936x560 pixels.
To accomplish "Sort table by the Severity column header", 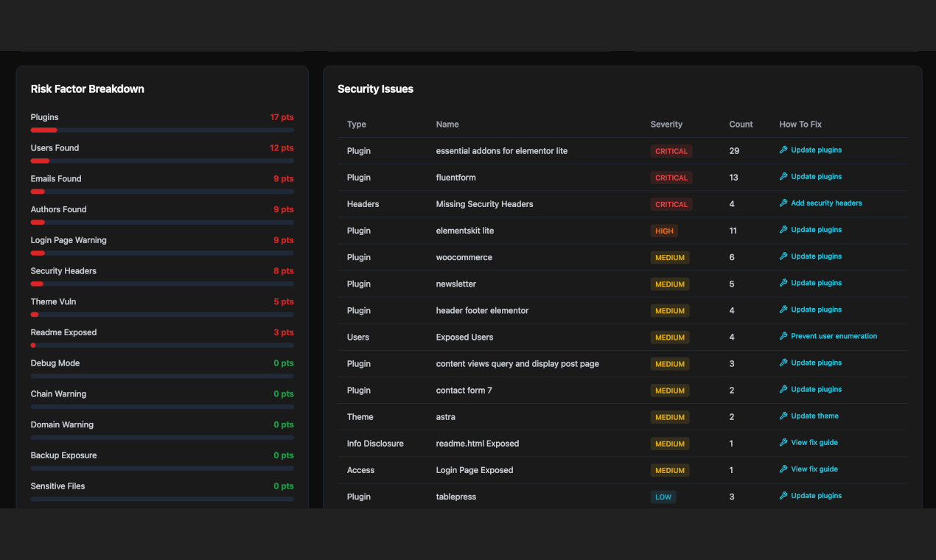I will pyautogui.click(x=666, y=124).
